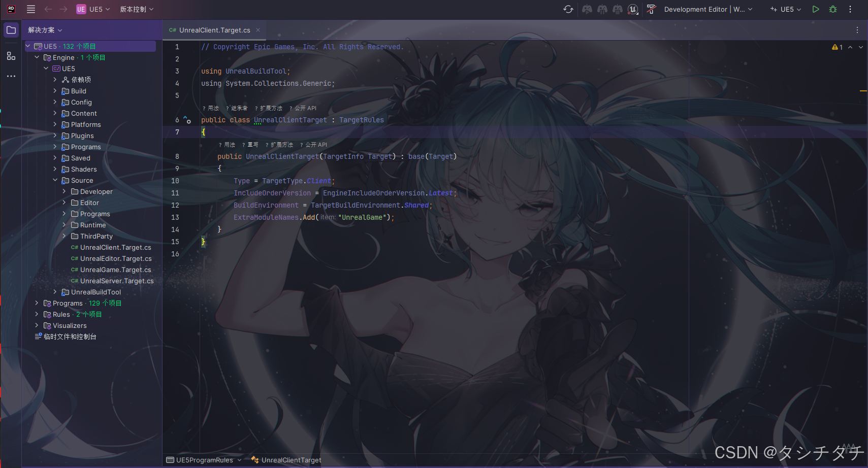868x468 pixels.
Task: Expand the Plugins folder
Action: pos(55,136)
